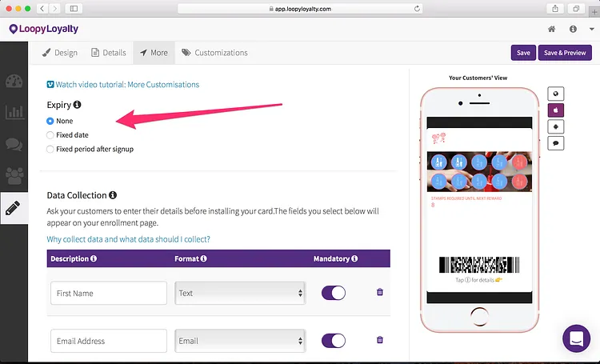Click info icon in Description column header
The width and height of the screenshot is (600, 364).
click(94, 258)
